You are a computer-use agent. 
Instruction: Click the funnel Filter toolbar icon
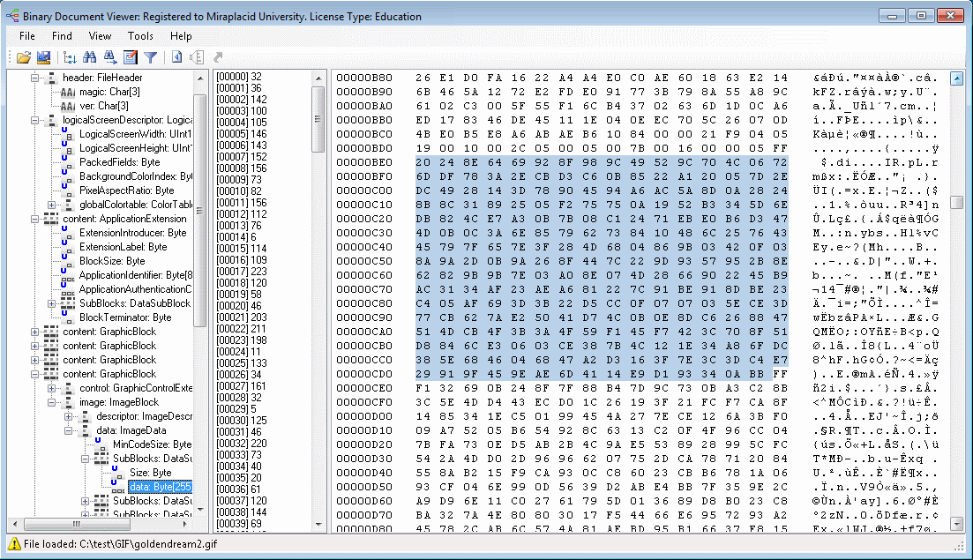[x=150, y=57]
